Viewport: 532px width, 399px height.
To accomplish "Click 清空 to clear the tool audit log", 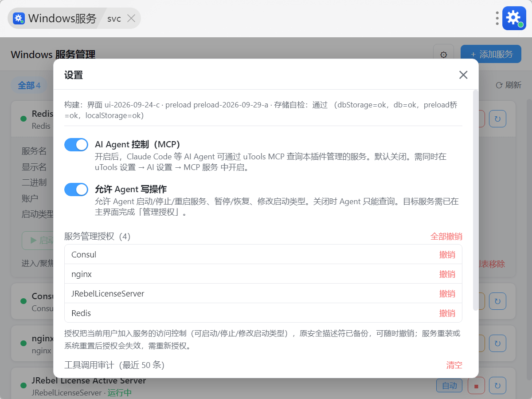I will (x=454, y=365).
